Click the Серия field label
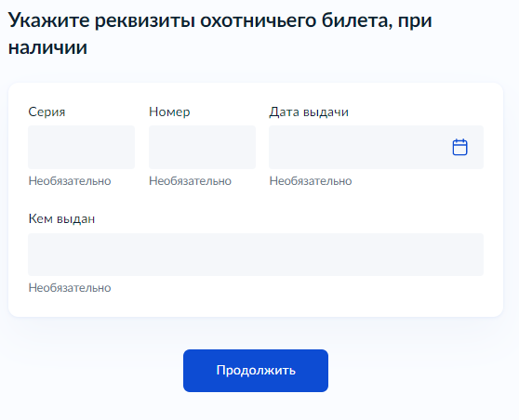Image resolution: width=519 pixels, height=420 pixels. pos(47,112)
